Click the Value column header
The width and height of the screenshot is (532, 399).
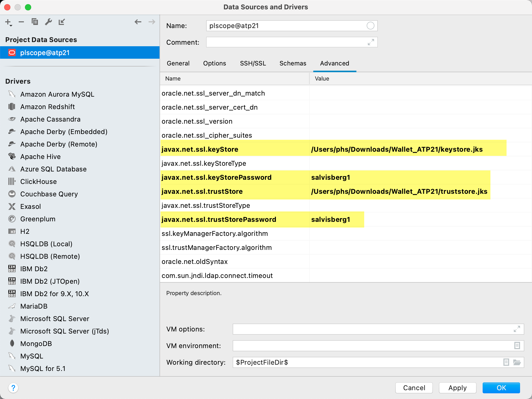(x=421, y=78)
